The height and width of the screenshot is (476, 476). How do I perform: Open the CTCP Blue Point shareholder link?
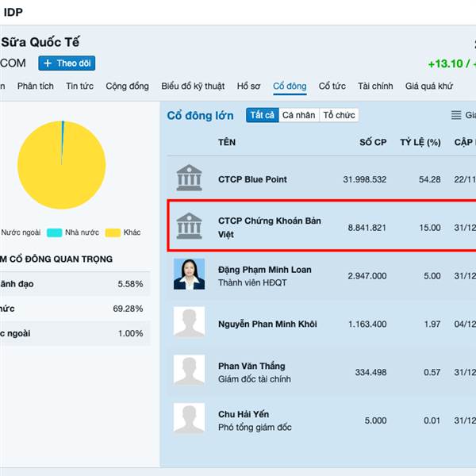tap(252, 179)
